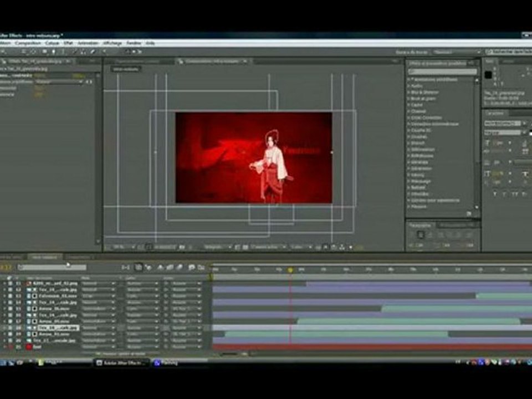Click the Adobe After Effects taskbar button

pos(121,362)
